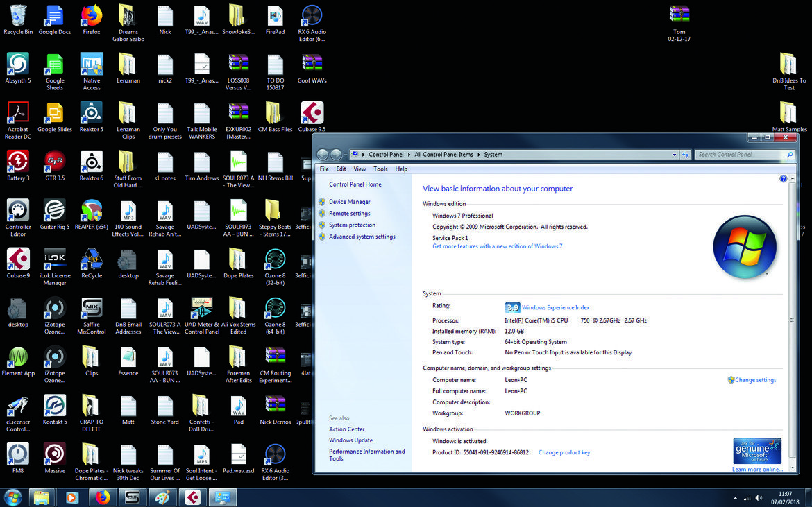The image size is (812, 507).
Task: Click the Firefox icon in the taskbar
Action: coord(103,498)
